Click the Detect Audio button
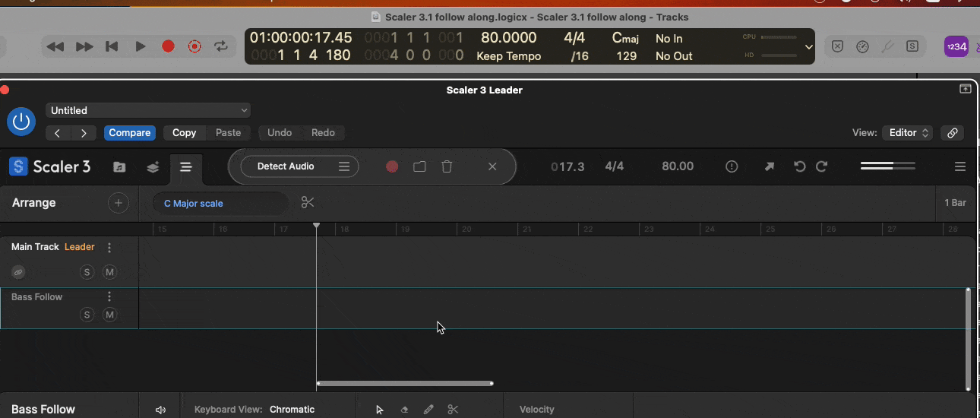Screen dimensions: 980x418 click(286, 166)
